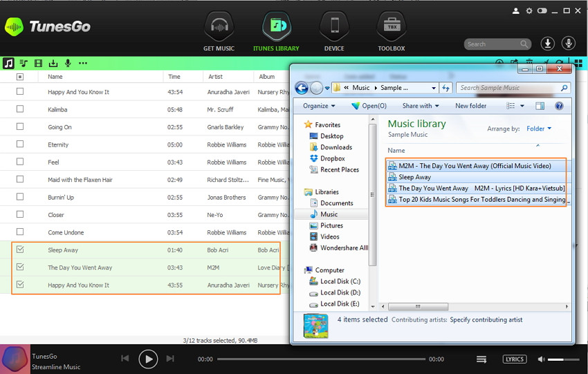Change Arrange by Folder dropdown

[x=539, y=129]
